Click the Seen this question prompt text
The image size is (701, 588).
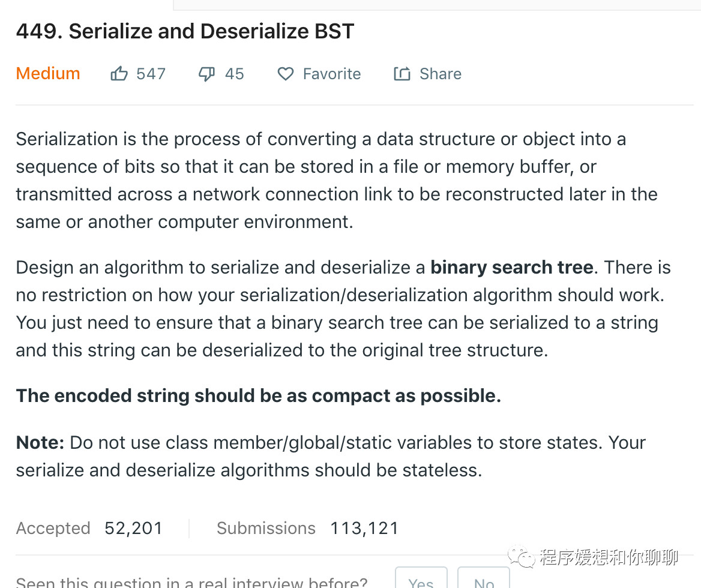(192, 582)
